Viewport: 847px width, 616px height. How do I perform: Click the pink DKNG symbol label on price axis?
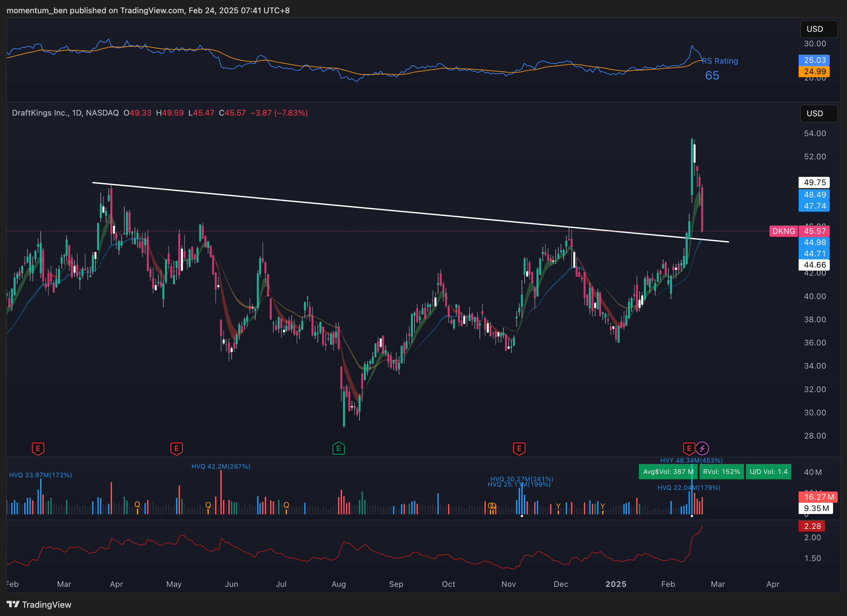pos(783,231)
